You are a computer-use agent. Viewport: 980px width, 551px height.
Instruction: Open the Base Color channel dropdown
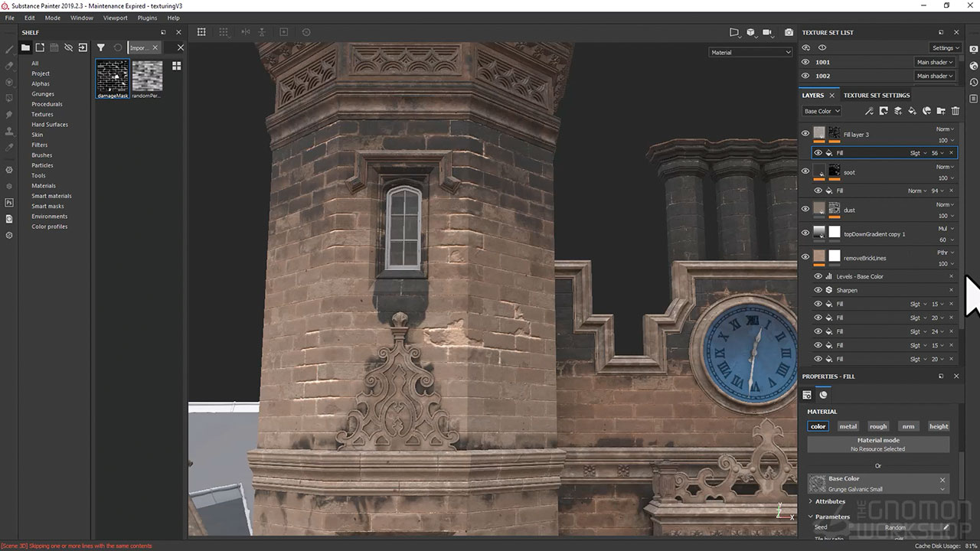822,111
